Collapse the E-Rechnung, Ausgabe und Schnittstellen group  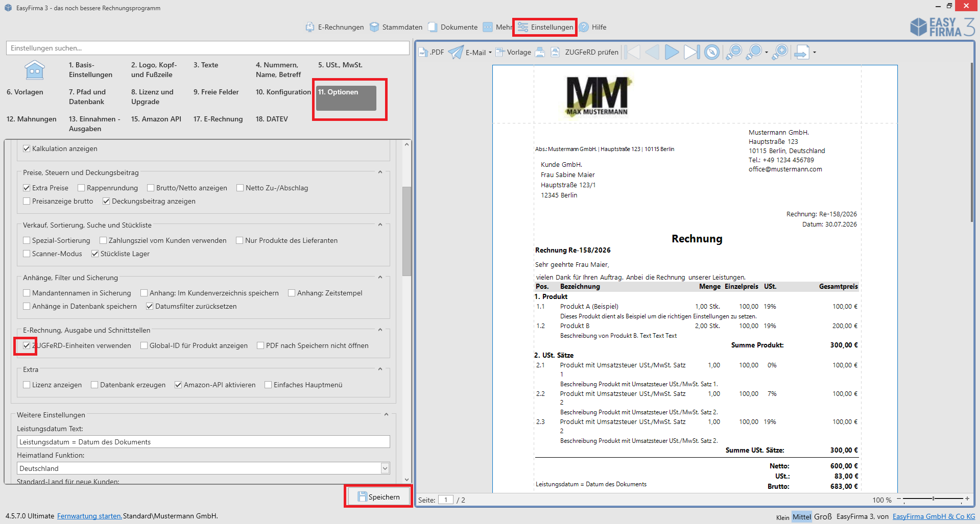pos(380,330)
